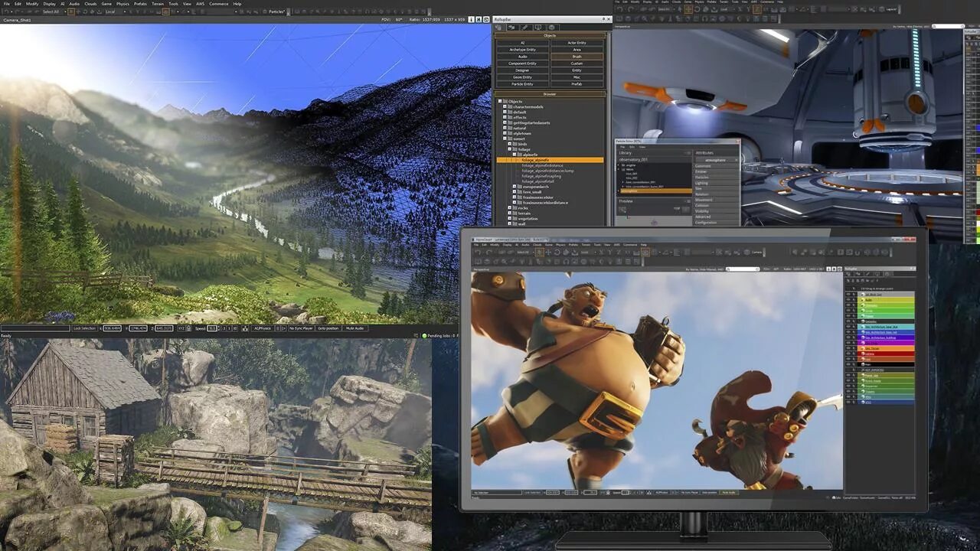Click the highlighted Select tool icon in the space station editor toolbar
980x551 pixels.
coord(688,9)
